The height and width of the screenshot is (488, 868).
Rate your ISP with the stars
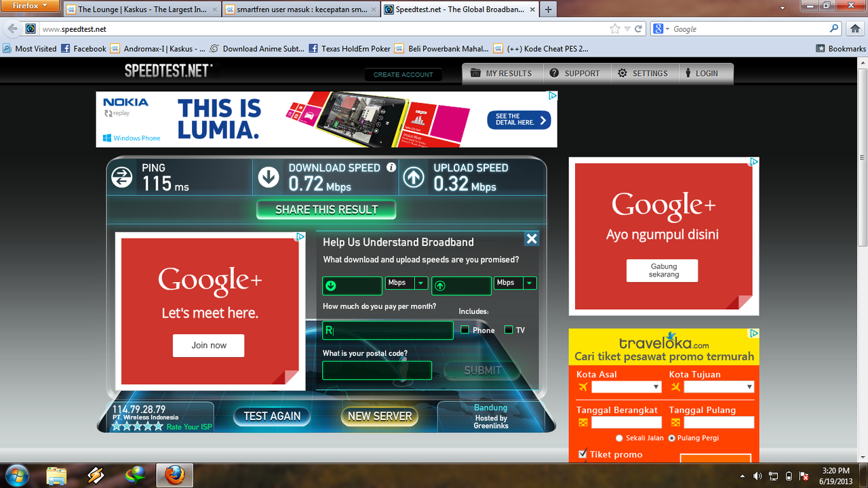coord(138,426)
